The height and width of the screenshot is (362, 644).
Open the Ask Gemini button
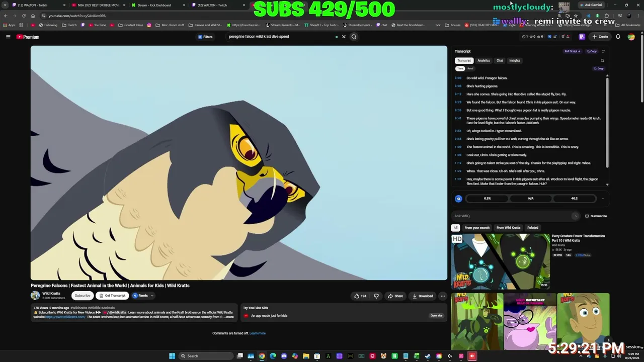(591, 5)
